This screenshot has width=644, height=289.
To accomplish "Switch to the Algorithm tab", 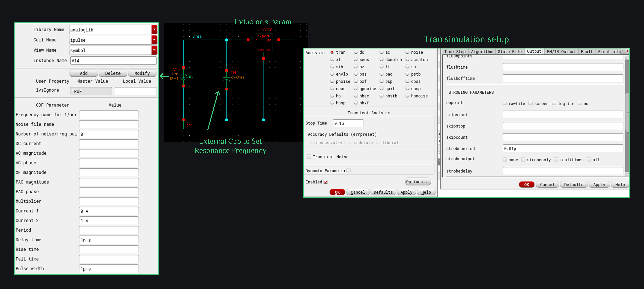I will tap(482, 51).
